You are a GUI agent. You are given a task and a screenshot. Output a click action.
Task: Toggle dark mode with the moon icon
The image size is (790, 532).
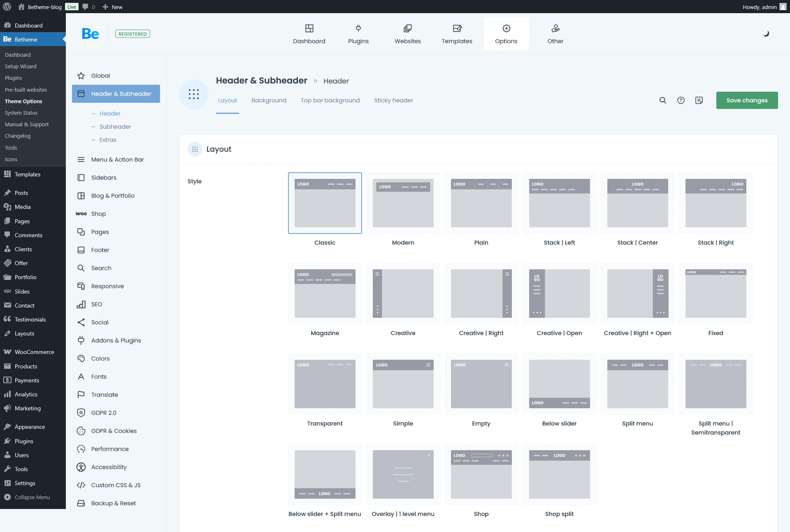click(766, 33)
